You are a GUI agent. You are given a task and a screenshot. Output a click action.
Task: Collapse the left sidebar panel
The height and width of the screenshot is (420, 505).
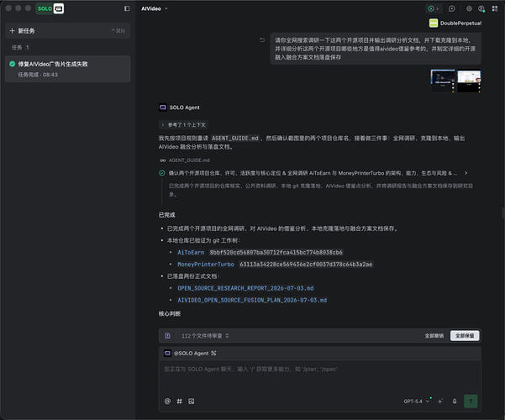coord(127,8)
